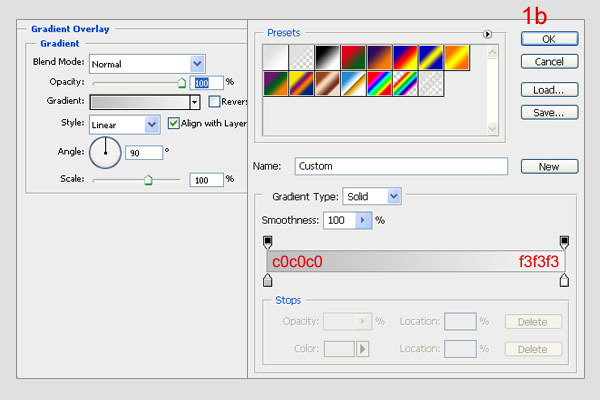Click the Scale slider handle
This screenshot has width=600, height=400.
point(148,180)
